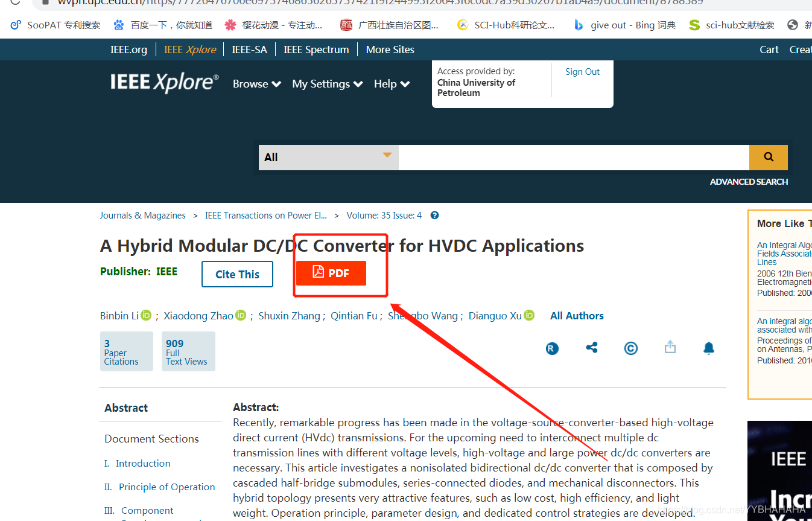Screen dimensions: 812x521
Task: Open author Dianguo Xu
Action: click(495, 316)
